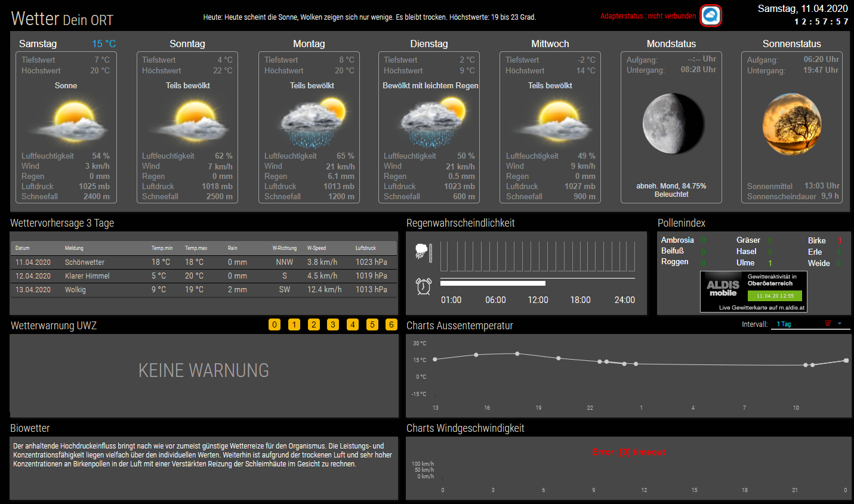Screen dimensions: 854x504
Task: Click the 'Samstag, 11.04.2020' date text
Action: click(x=803, y=8)
